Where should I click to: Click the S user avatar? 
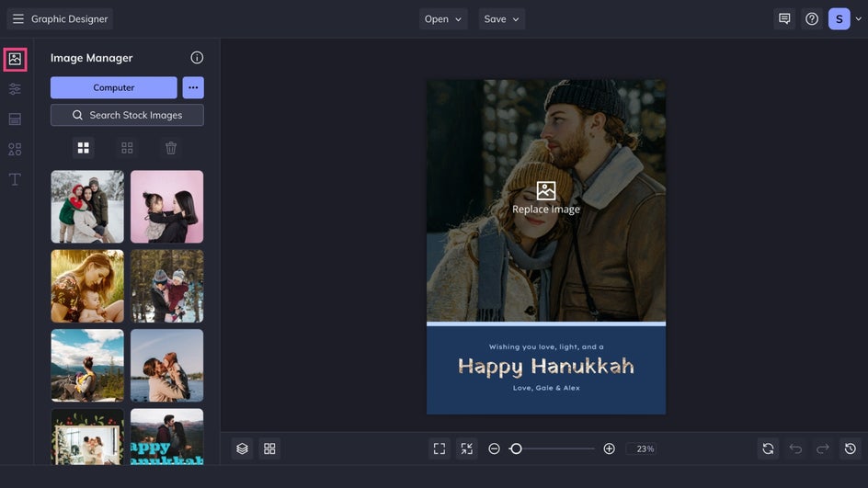(x=839, y=18)
